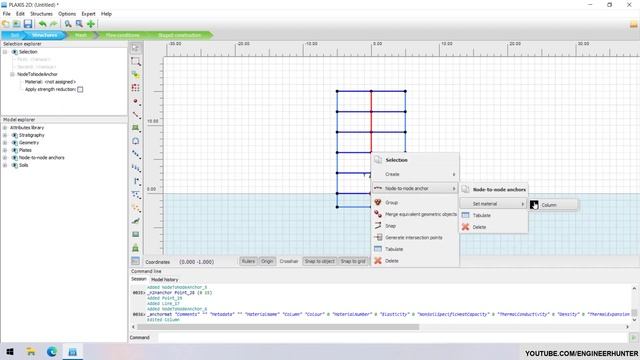This screenshot has height=360, width=640.
Task: Click command line horizontal scrollbar
Action: pos(278,327)
